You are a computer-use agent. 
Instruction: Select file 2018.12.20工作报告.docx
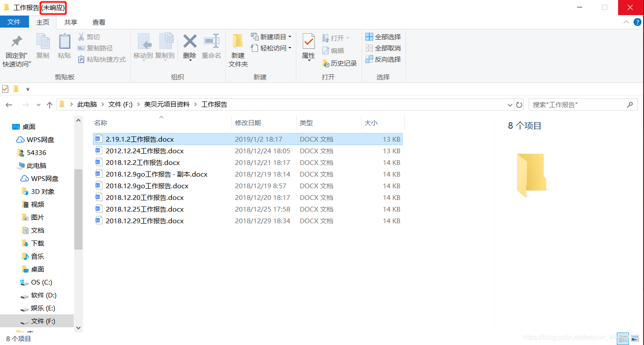(x=247, y=197)
